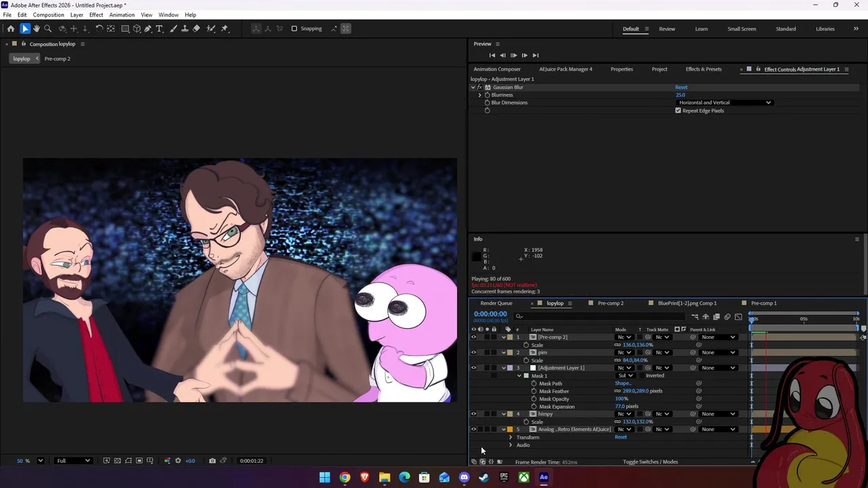Screen dimensions: 868x488
Task: Switch to the Effects & Presets tab
Action: point(704,69)
